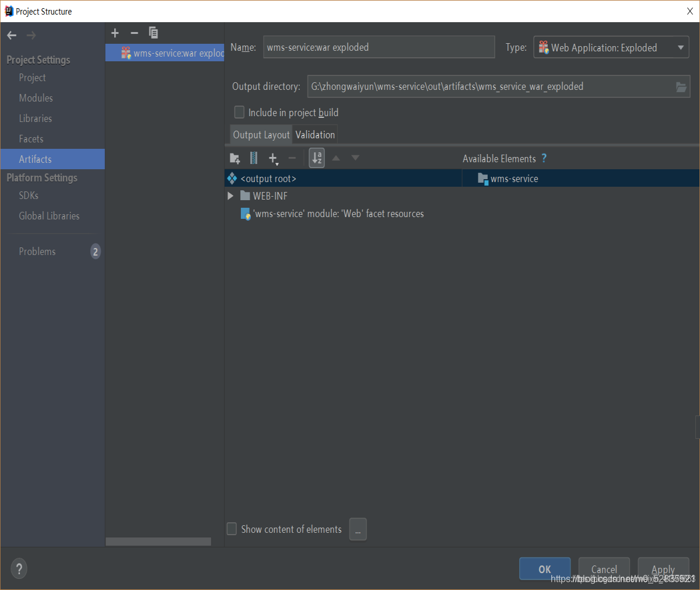Click the Available Elements help icon
This screenshot has width=700, height=590.
(x=544, y=158)
